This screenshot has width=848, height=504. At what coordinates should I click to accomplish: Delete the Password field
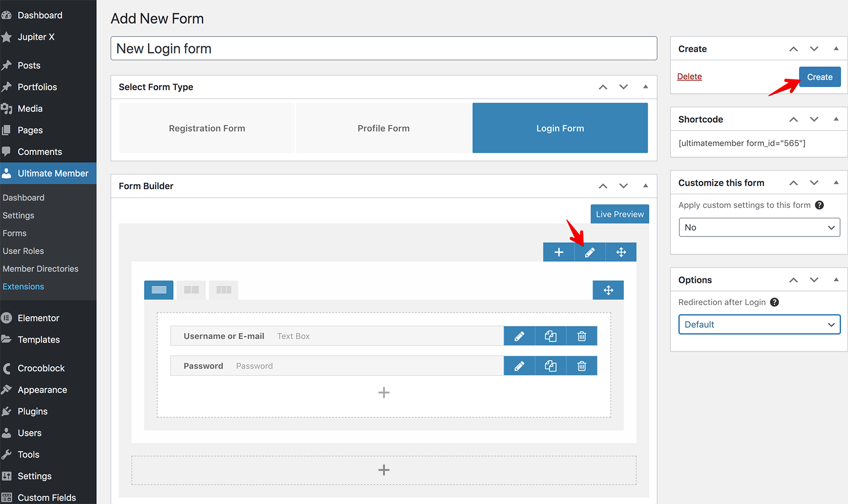[x=582, y=366]
